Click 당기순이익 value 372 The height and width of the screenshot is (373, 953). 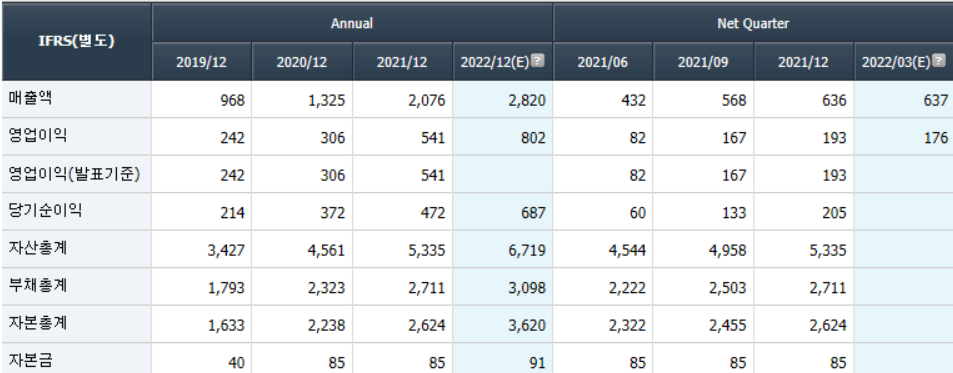point(333,213)
